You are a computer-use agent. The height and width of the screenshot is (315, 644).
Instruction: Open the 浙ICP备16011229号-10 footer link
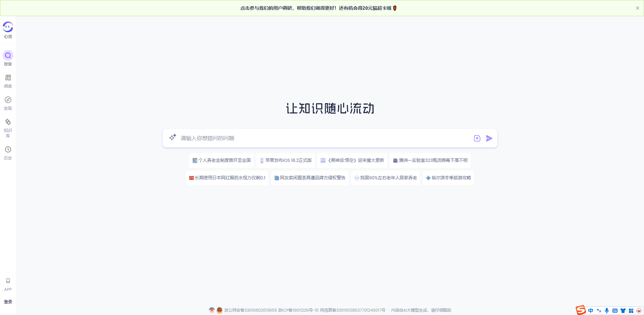point(298,310)
